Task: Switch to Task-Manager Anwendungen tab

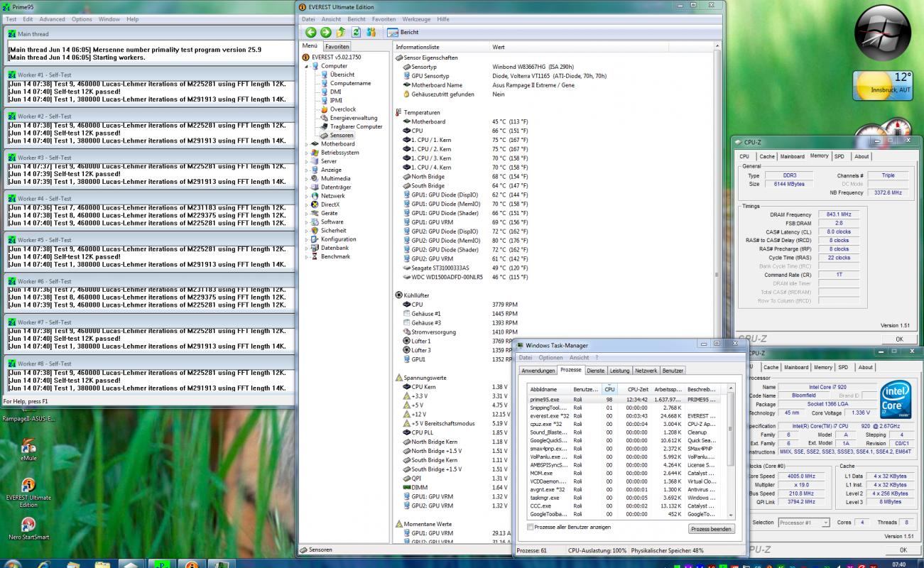Action: click(x=538, y=371)
